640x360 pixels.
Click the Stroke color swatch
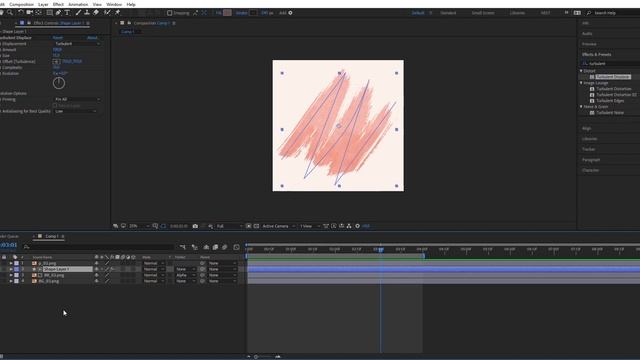coord(253,13)
